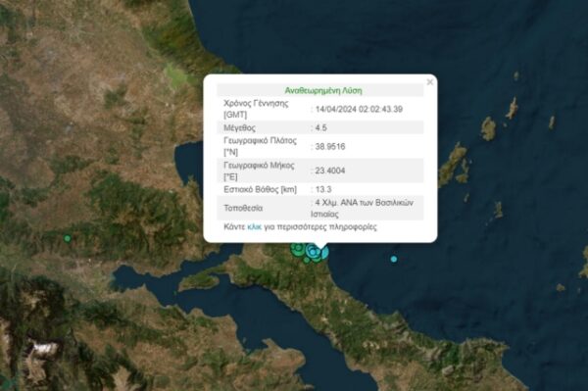The image size is (588, 391).
Task: Click the "Γεωγραφικό Πλάτος [°N]" label
Action: pyautogui.click(x=261, y=146)
